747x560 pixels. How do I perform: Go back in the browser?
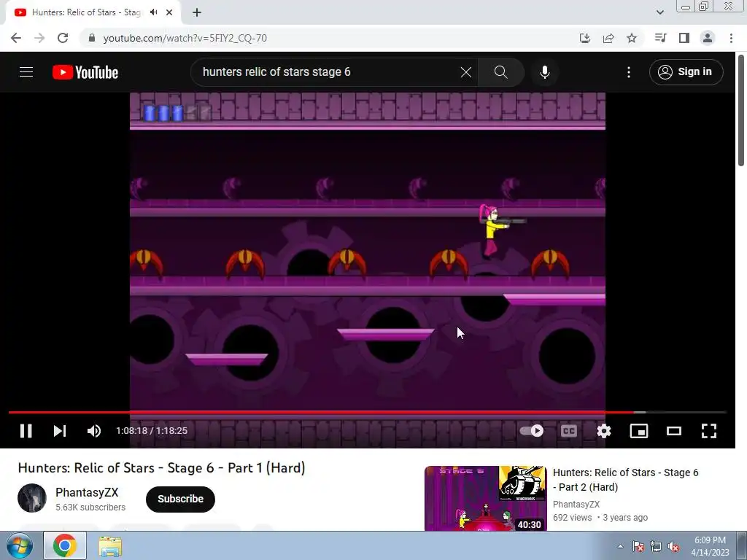tap(16, 38)
